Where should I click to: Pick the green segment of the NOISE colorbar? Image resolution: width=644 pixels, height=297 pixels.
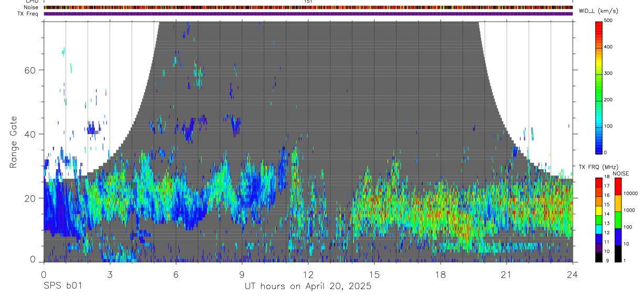tap(617, 219)
